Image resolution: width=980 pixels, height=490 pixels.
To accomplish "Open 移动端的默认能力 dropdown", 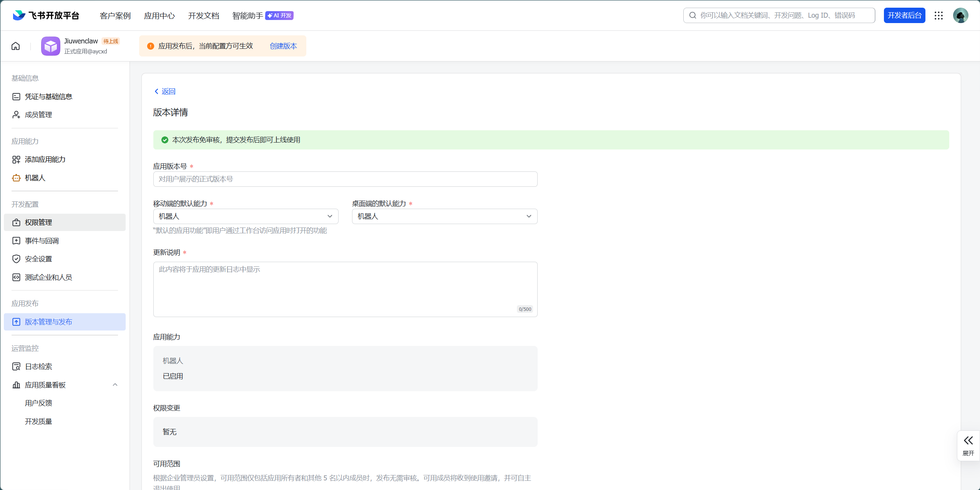I will (246, 216).
